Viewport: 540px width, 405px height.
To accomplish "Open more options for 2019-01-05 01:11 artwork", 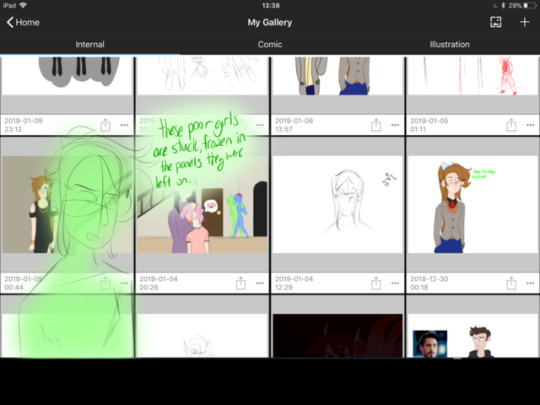I will [530, 125].
